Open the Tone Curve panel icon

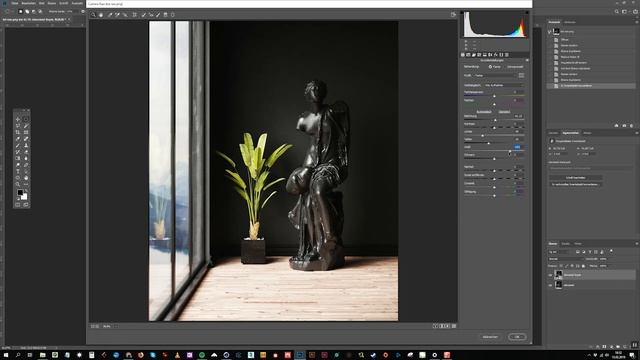pos(468,55)
